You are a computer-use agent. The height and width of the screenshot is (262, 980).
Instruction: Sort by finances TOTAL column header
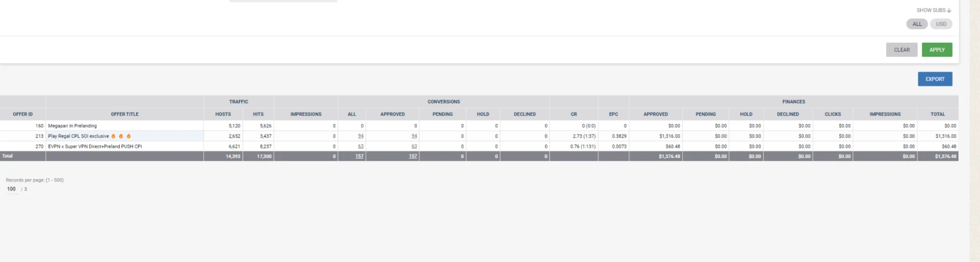coord(937,114)
